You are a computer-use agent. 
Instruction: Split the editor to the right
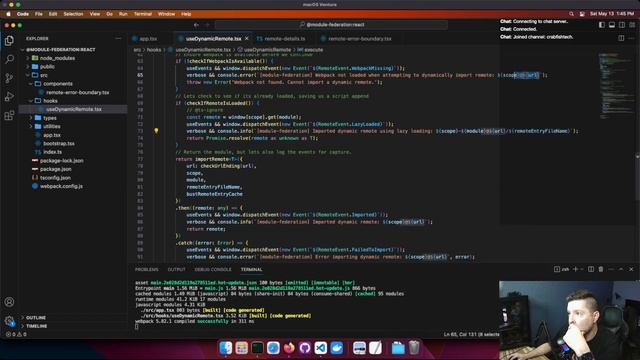(621, 38)
